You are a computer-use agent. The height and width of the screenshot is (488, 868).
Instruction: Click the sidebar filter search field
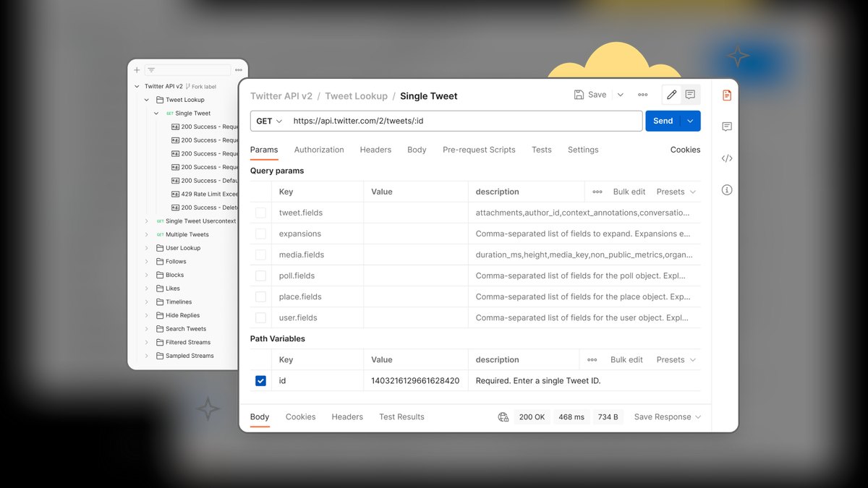[188, 70]
